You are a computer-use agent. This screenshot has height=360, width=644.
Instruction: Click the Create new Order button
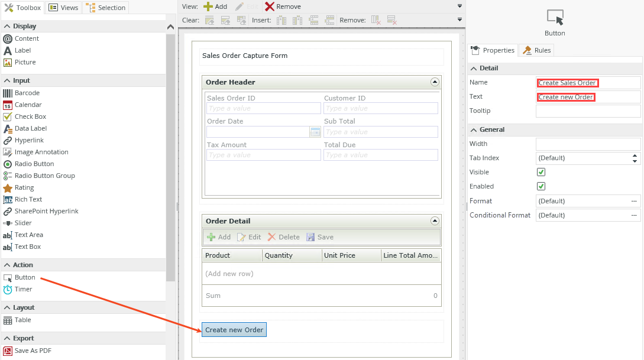pyautogui.click(x=234, y=330)
